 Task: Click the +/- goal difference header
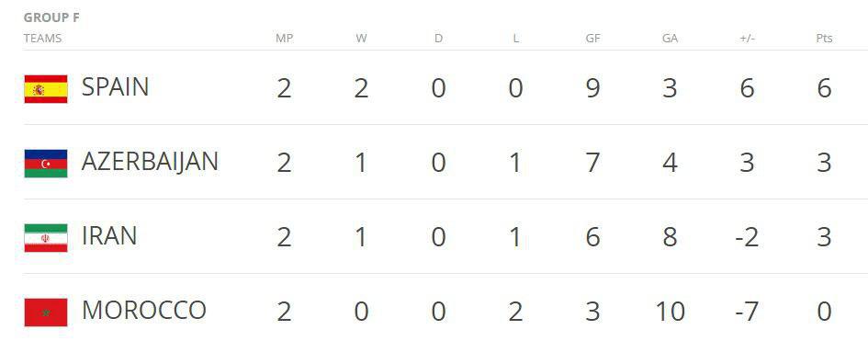[747, 39]
